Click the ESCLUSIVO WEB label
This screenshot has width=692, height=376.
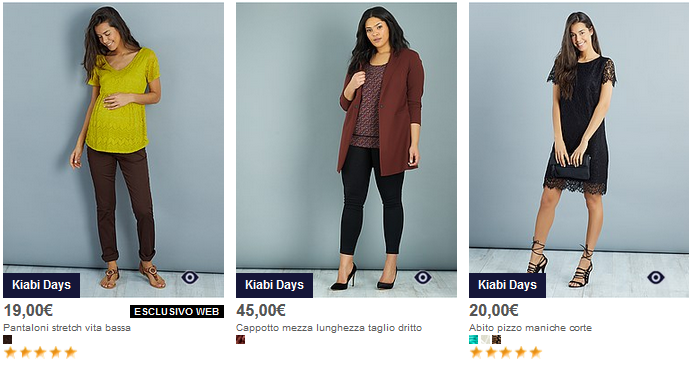pyautogui.click(x=177, y=312)
